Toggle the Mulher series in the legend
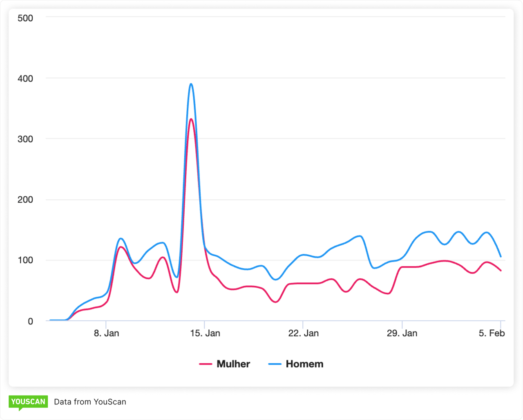 [x=233, y=364]
